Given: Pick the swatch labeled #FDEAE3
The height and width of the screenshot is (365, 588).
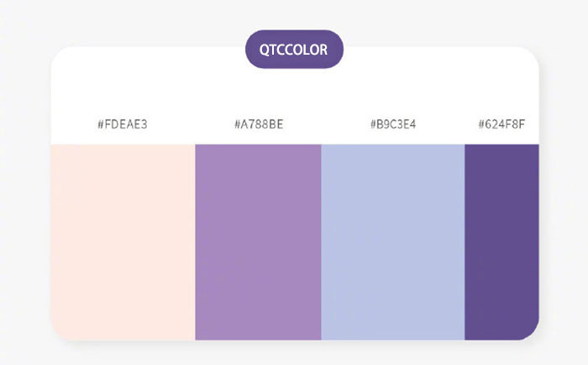Looking at the screenshot, I should (x=123, y=242).
